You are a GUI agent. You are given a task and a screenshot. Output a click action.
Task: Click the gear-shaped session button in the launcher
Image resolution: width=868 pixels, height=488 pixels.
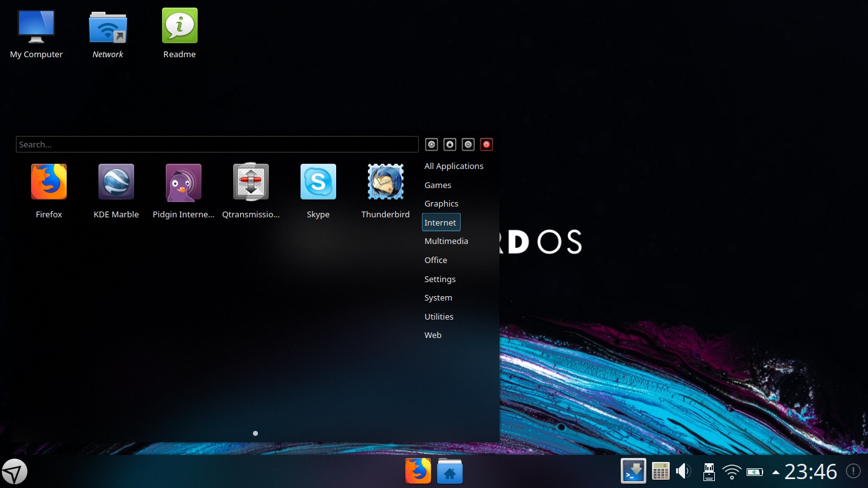[468, 145]
